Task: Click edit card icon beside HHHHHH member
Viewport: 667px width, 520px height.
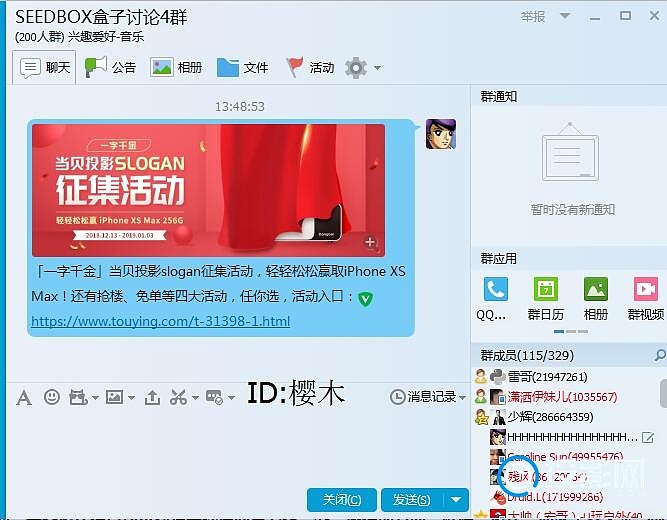Action: [647, 437]
